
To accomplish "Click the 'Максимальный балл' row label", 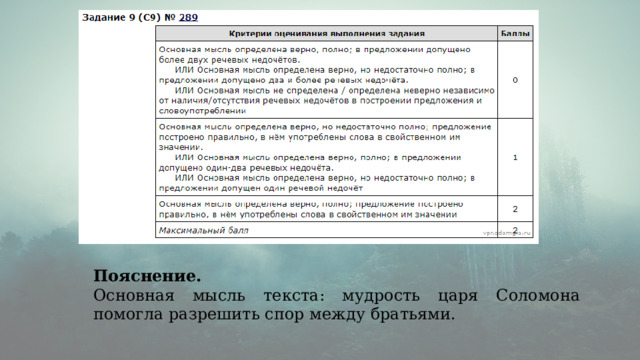I will [x=203, y=231].
